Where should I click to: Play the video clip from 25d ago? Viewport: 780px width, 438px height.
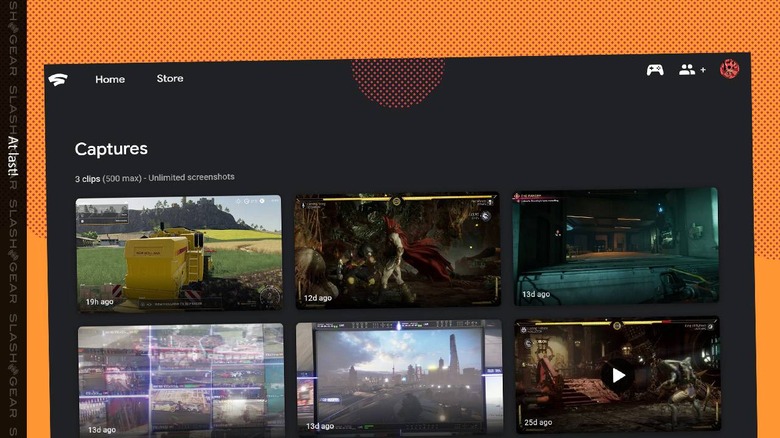tap(617, 375)
